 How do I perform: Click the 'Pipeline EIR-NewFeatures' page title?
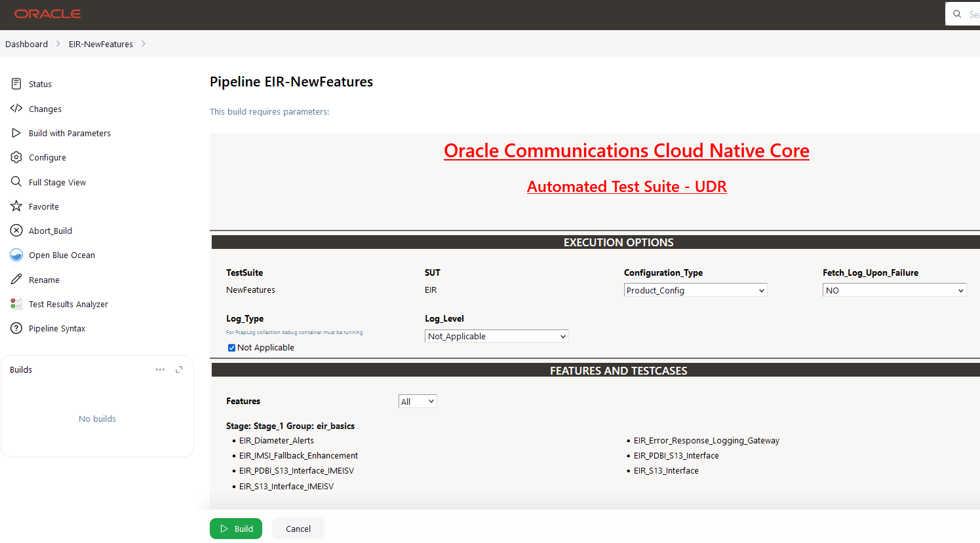291,82
